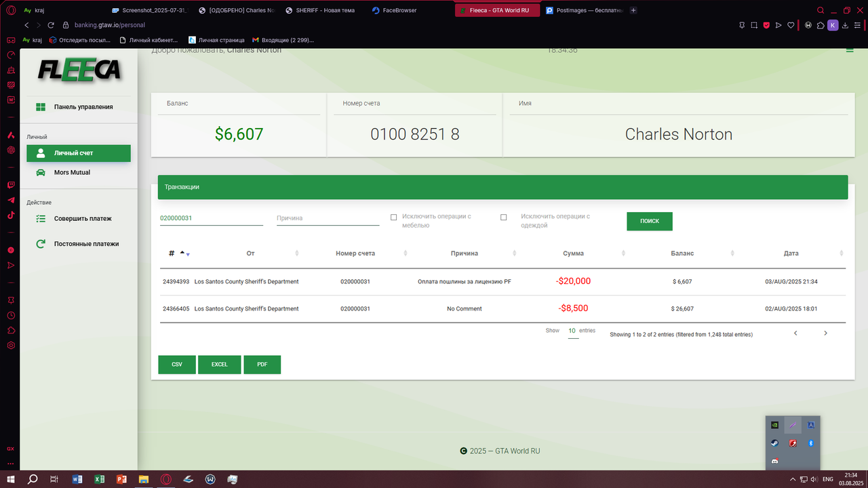This screenshot has width=868, height=488.
Task: Click transaction ID 24394393
Action: tap(176, 282)
